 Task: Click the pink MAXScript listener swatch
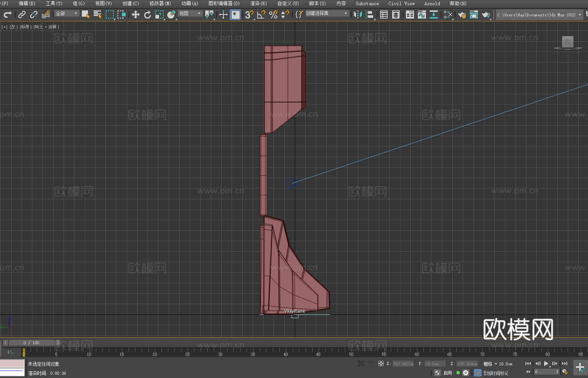[12, 364]
